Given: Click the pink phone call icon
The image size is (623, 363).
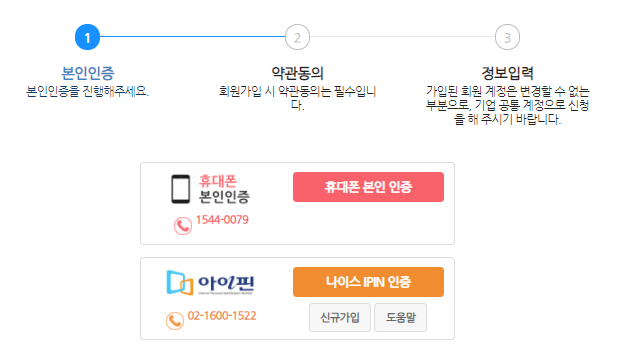Looking at the screenshot, I should point(183,226).
